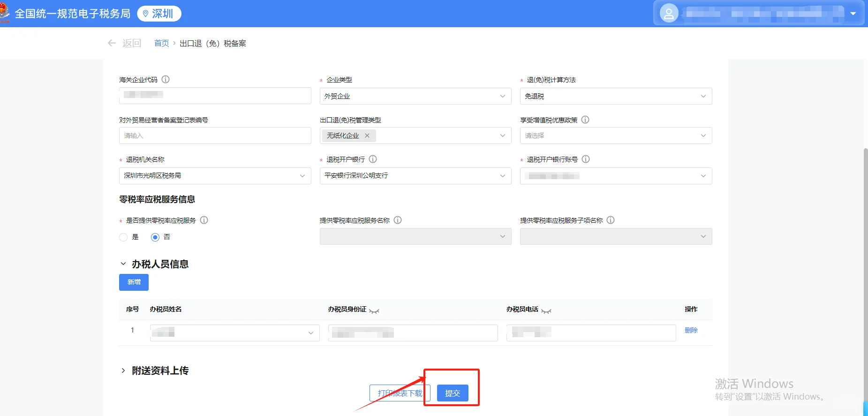Screen dimensions: 868x416
Task: Click the back arrow icon next to 返回
Action: (112, 43)
